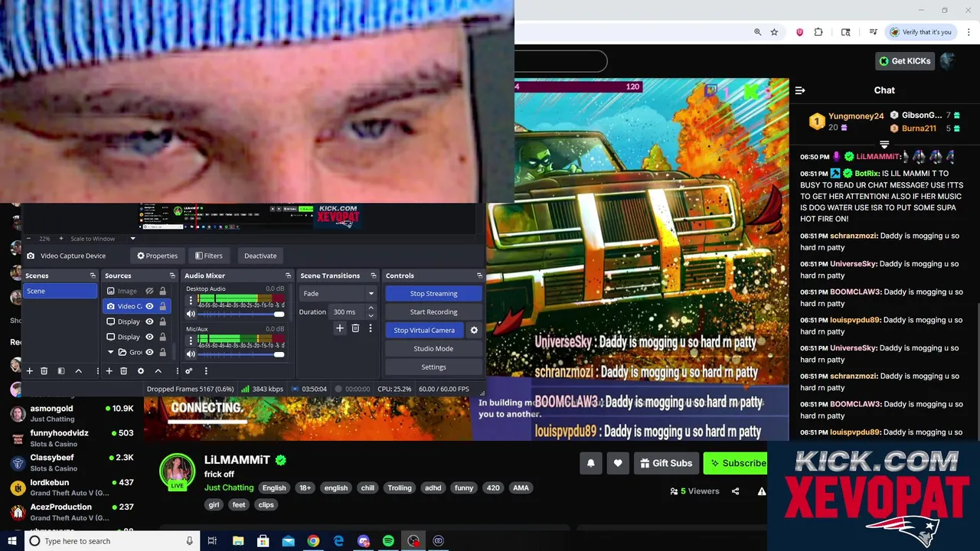Viewport: 980px width, 551px height.
Task: Add a transition with plus icon
Action: [340, 328]
